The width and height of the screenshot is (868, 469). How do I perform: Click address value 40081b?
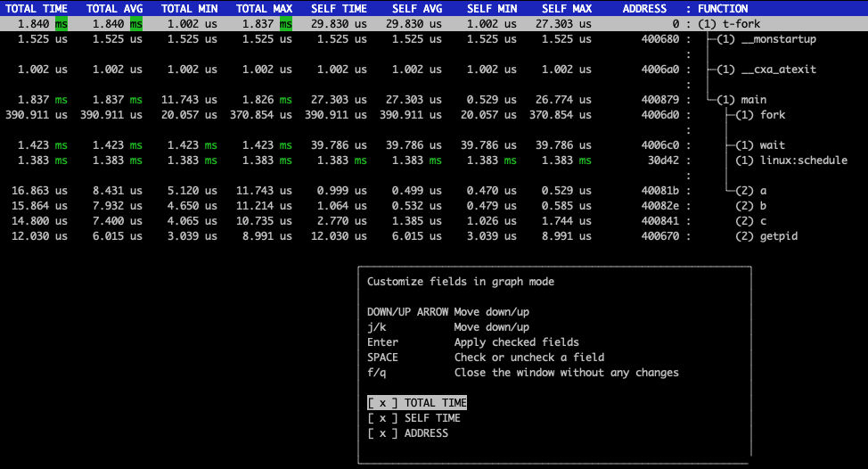[659, 191]
